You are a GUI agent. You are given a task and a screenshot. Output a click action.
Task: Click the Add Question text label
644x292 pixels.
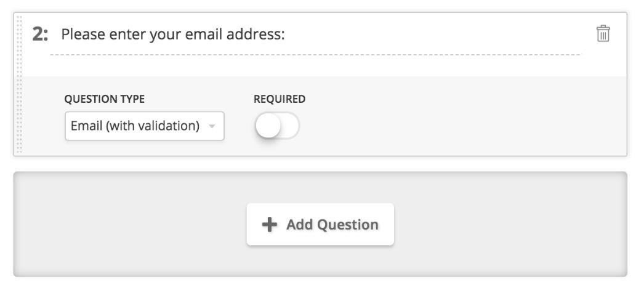point(332,225)
